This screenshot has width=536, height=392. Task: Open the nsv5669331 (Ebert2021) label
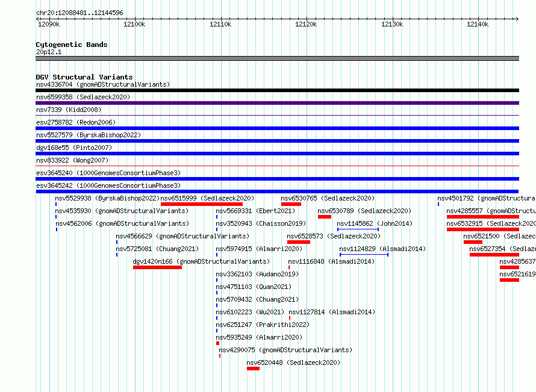255,211
